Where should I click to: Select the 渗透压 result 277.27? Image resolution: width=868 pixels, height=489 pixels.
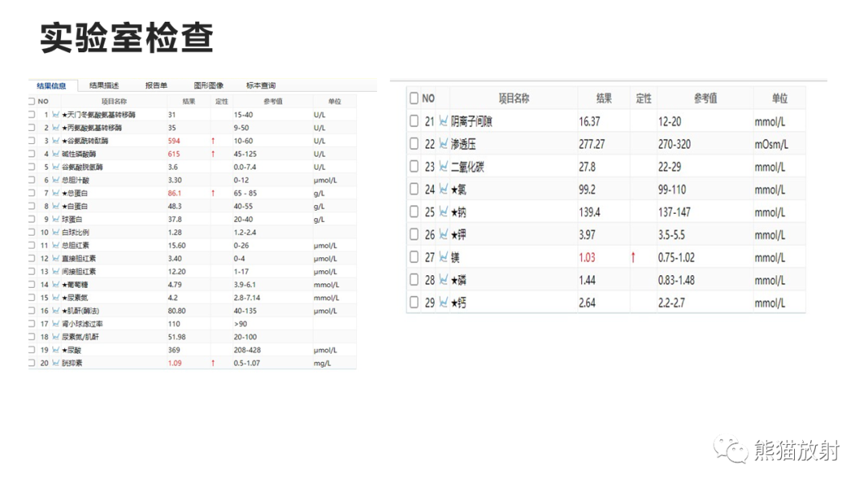tap(592, 144)
